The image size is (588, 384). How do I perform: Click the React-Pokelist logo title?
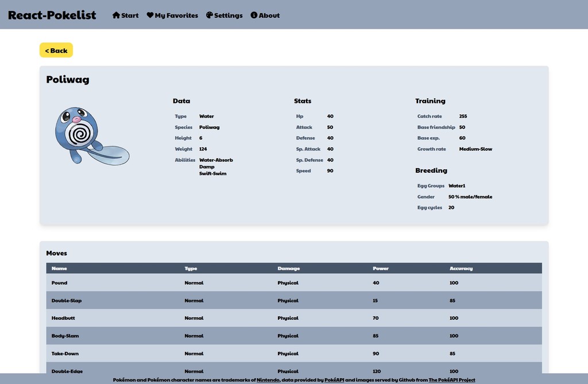point(52,15)
